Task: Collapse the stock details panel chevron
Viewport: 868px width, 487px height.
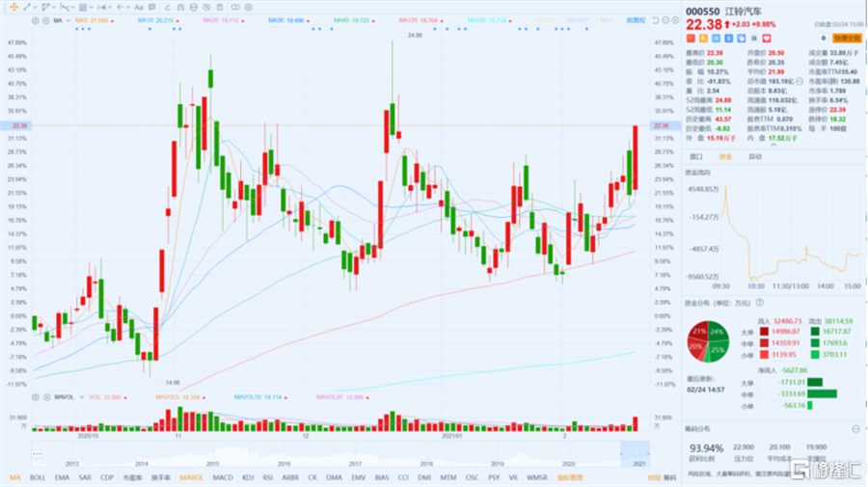Action: pos(773,145)
